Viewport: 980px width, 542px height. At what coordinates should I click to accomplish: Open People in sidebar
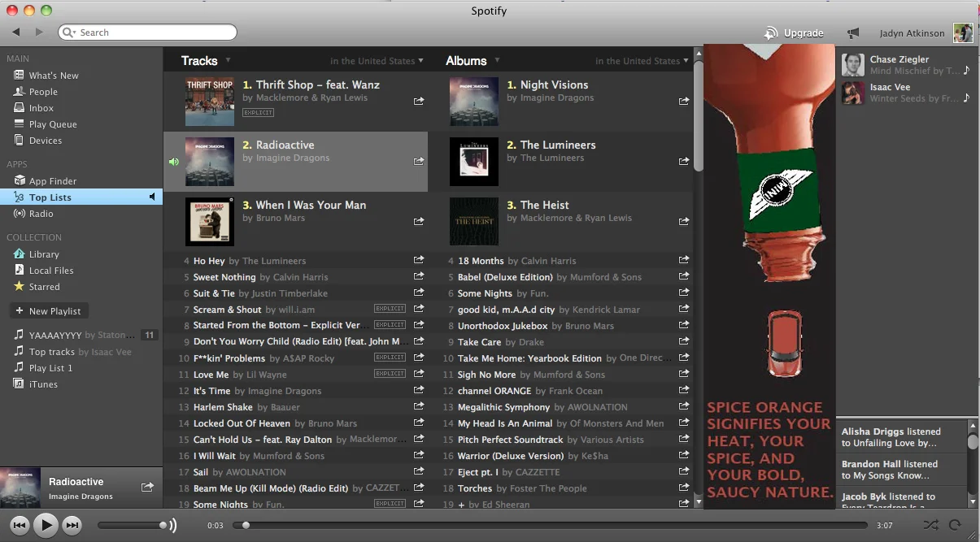coord(43,92)
